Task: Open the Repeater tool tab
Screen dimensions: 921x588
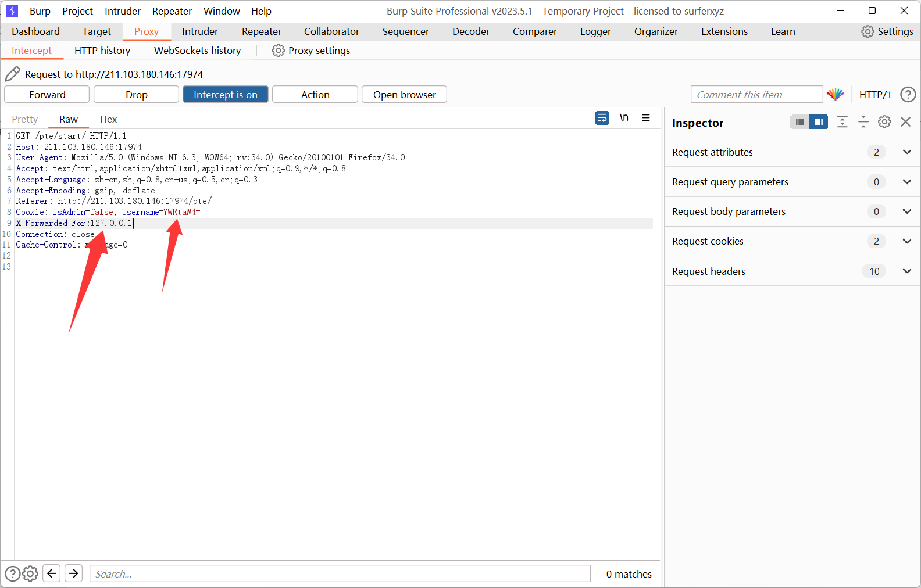Action: [262, 31]
